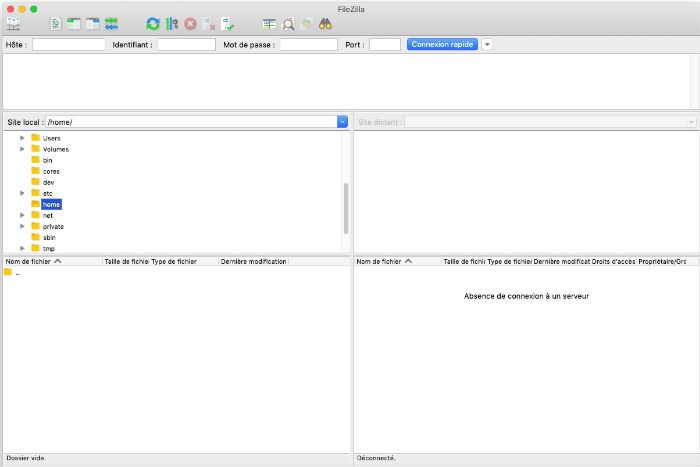This screenshot has height=467, width=700.
Task: Click the table-style directory comparison icon
Action: point(269,24)
